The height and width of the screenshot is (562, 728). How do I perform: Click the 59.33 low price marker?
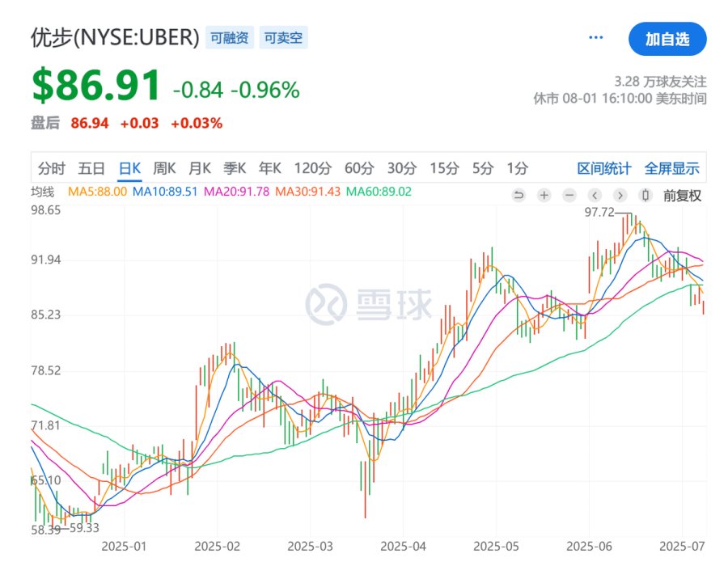pyautogui.click(x=84, y=528)
